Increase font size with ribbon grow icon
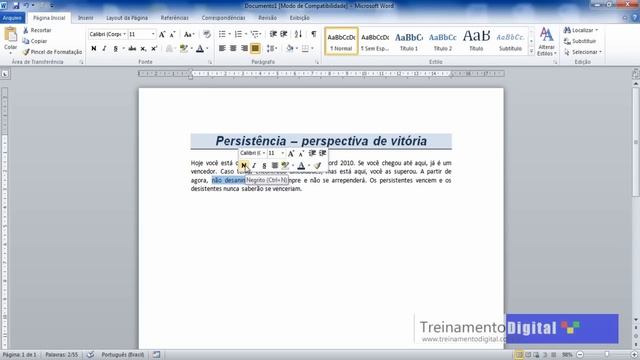The image size is (640, 360). (x=162, y=34)
